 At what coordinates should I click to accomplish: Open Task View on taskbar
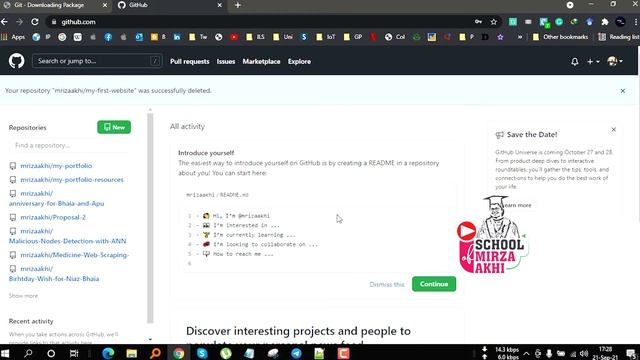74,353
